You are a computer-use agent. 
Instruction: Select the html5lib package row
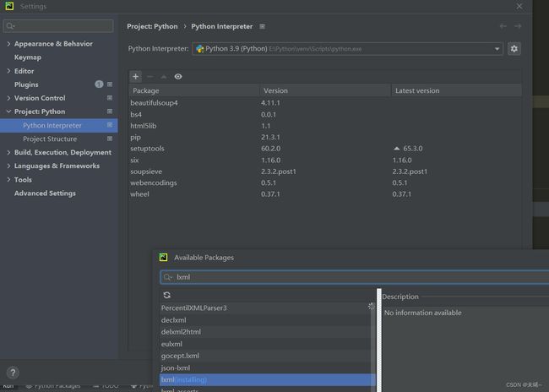(325, 125)
